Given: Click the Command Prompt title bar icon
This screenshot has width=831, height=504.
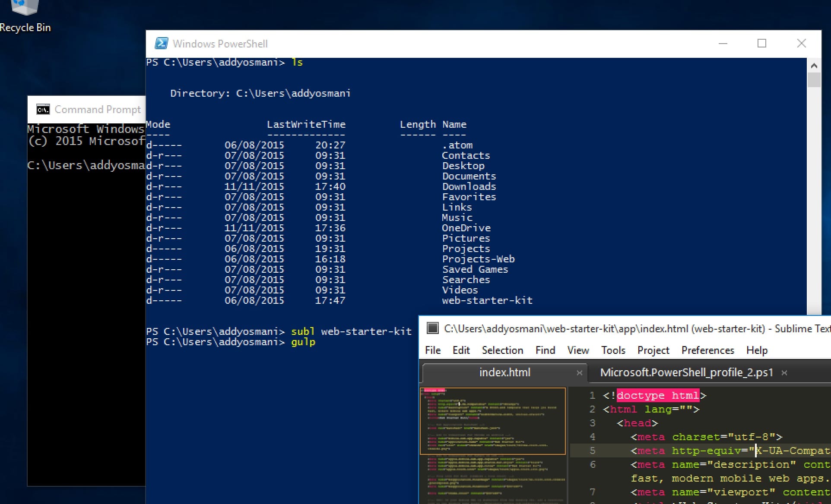Looking at the screenshot, I should [42, 109].
